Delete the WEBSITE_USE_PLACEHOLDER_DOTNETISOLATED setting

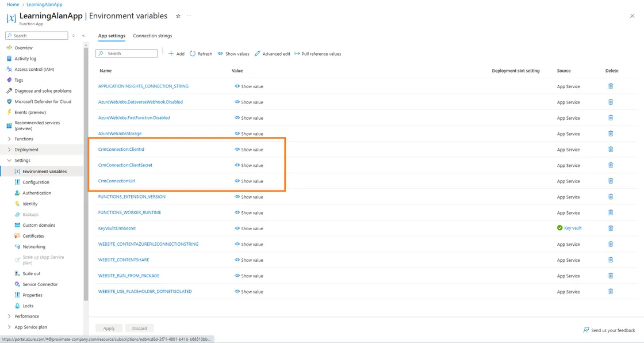pyautogui.click(x=610, y=292)
